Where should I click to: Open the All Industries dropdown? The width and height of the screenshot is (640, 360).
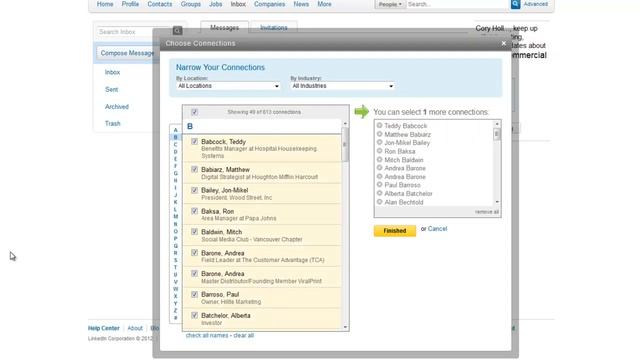click(342, 86)
